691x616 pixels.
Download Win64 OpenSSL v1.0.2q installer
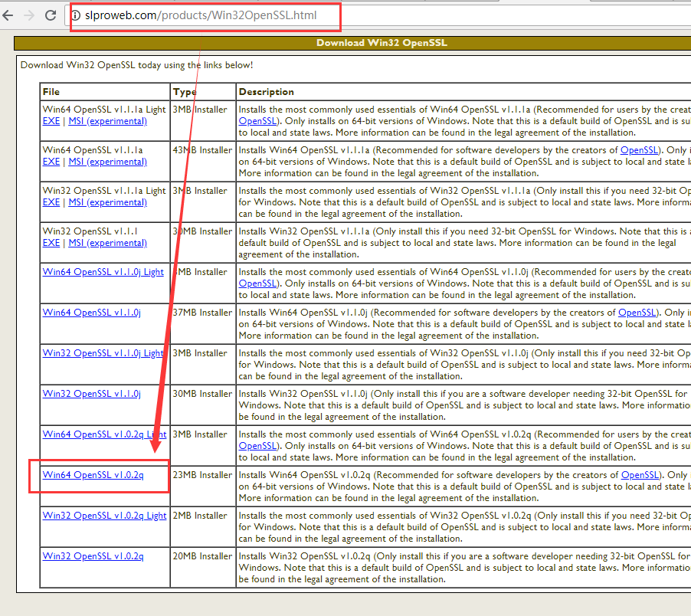(x=93, y=475)
